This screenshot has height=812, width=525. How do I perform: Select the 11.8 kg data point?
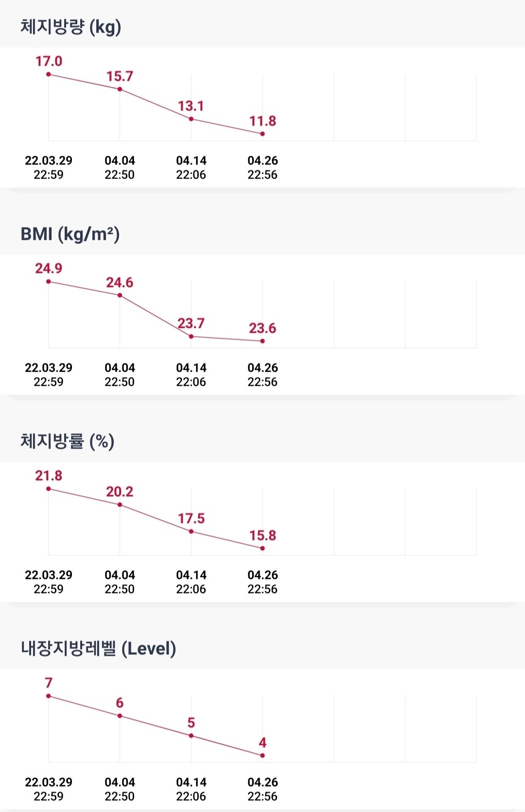262,134
